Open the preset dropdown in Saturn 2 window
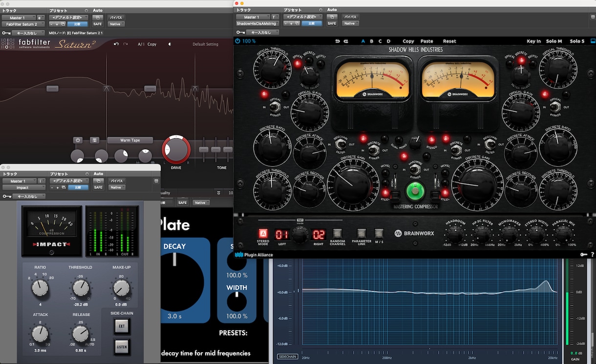Screen dimensions: 596x364 point(68,17)
